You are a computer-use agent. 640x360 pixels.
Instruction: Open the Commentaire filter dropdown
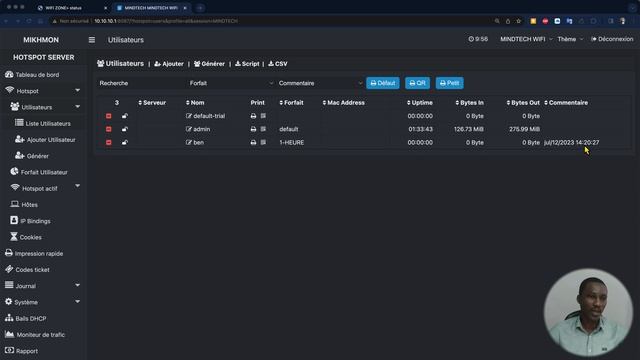click(x=320, y=83)
